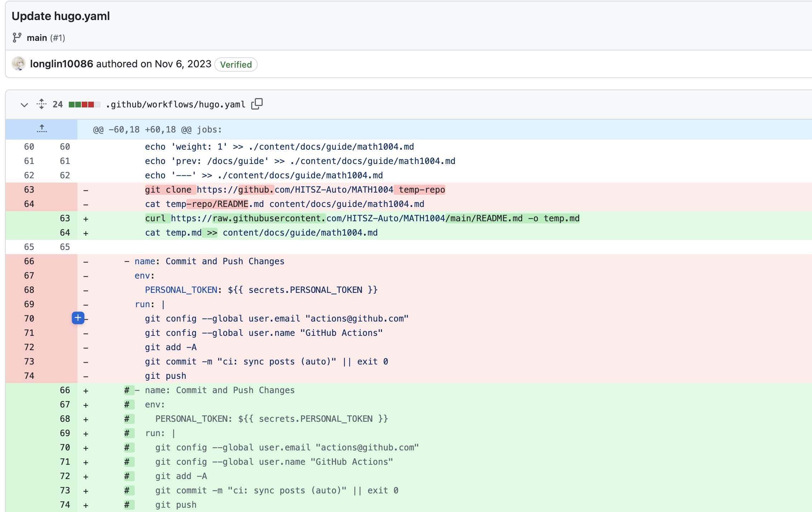Click the branch icon beside main
This screenshot has width=812, height=512.
click(x=17, y=37)
